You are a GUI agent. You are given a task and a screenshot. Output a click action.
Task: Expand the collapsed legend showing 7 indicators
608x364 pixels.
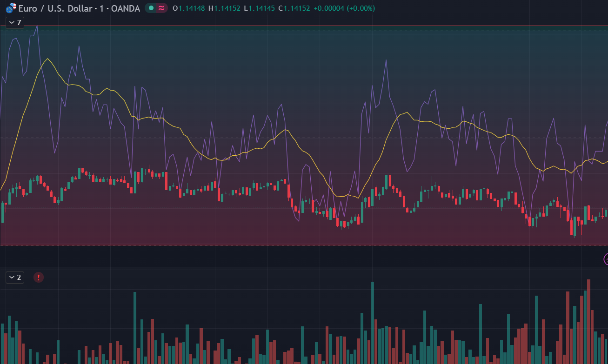coord(15,23)
